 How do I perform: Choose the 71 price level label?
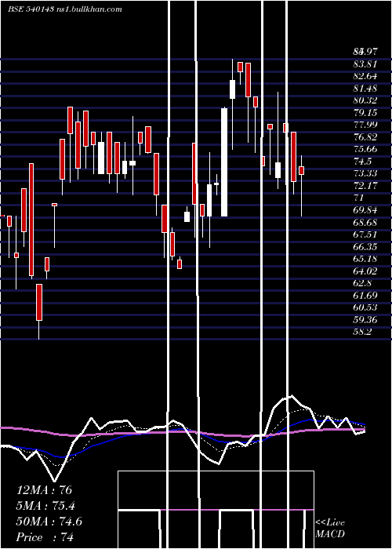point(358,198)
